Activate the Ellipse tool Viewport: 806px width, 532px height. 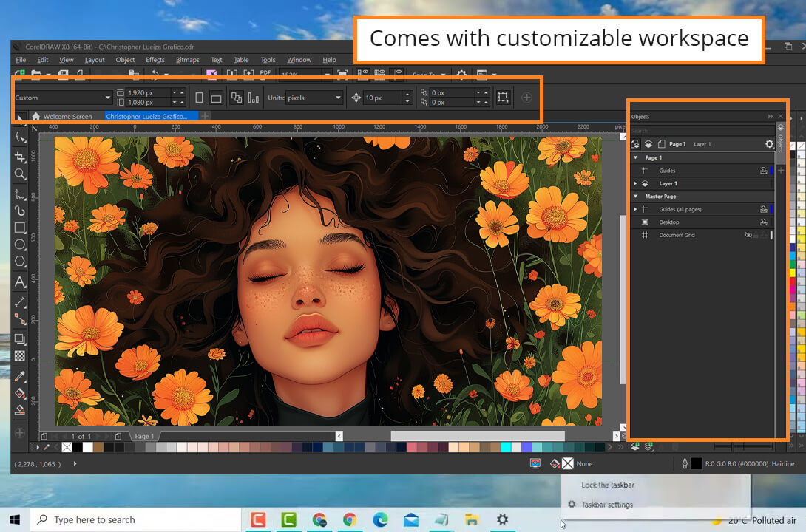point(20,245)
